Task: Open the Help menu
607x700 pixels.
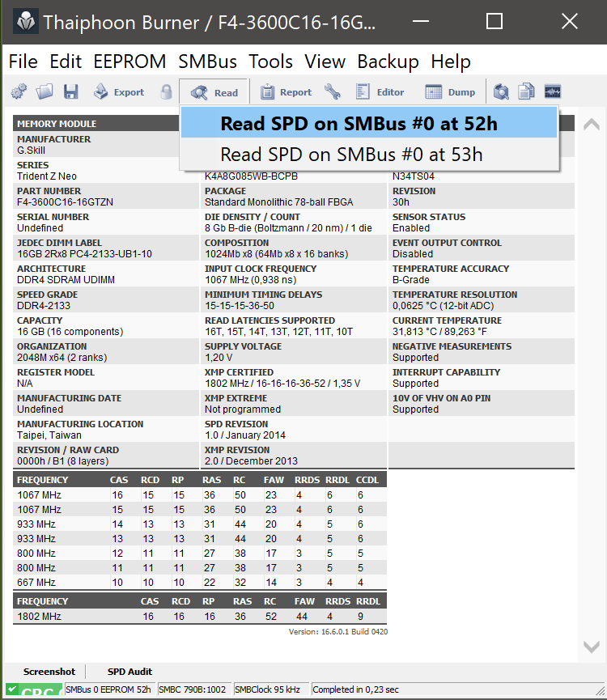Action: [450, 62]
